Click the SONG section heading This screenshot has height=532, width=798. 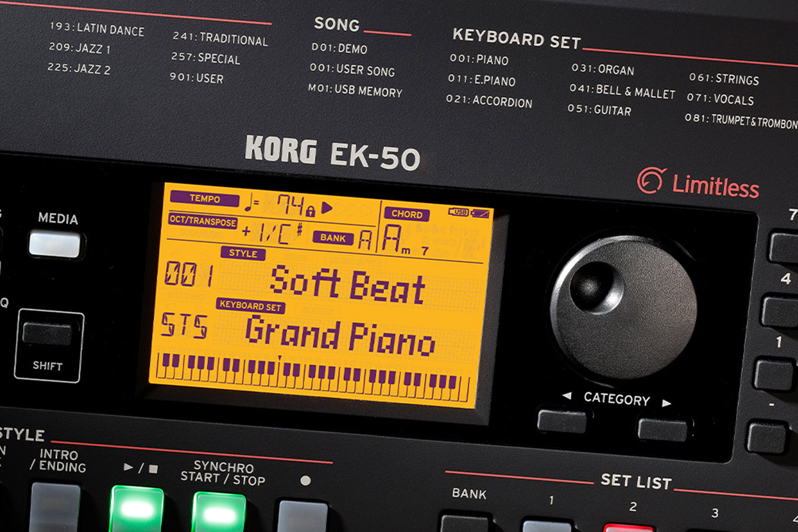pyautogui.click(x=337, y=24)
